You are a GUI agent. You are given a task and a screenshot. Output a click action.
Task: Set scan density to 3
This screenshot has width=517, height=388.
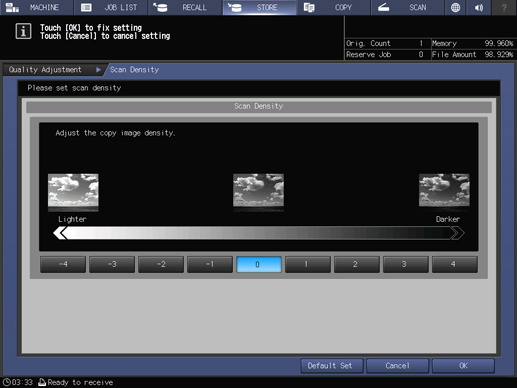point(406,264)
